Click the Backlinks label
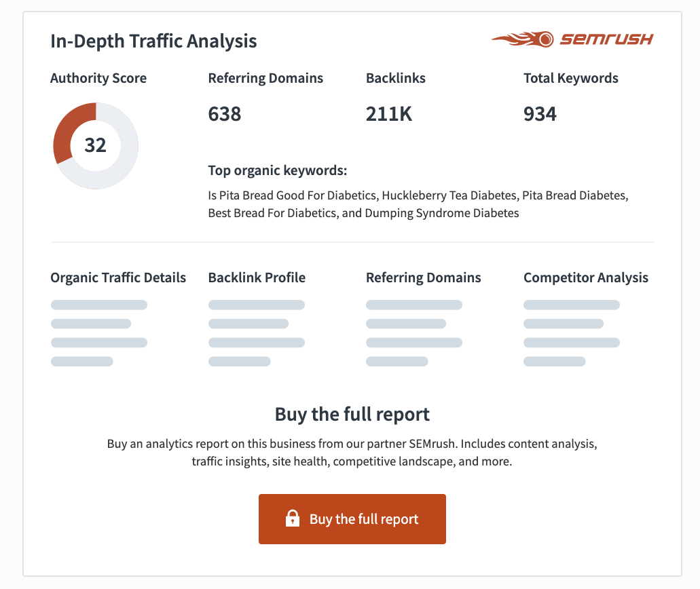This screenshot has height=589, width=700. (396, 78)
